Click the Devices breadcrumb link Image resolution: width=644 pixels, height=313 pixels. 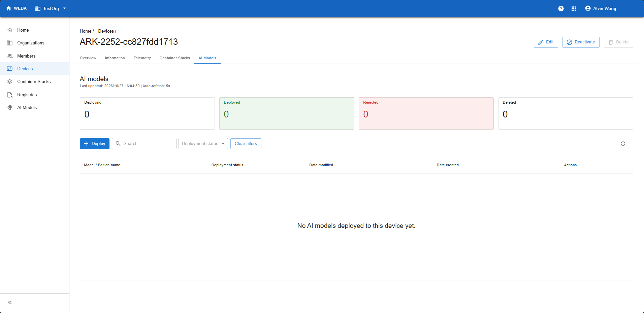pos(106,31)
